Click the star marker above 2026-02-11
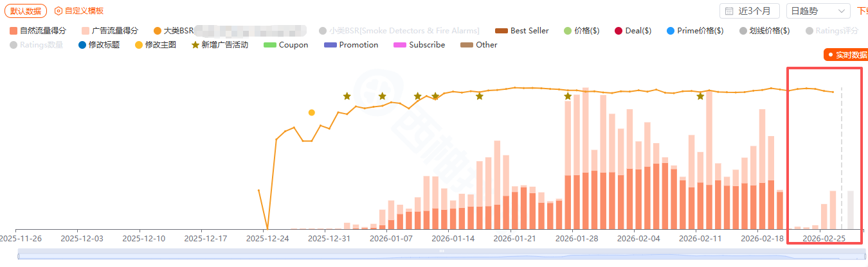Screen dimensions: 868x267 coord(700,96)
